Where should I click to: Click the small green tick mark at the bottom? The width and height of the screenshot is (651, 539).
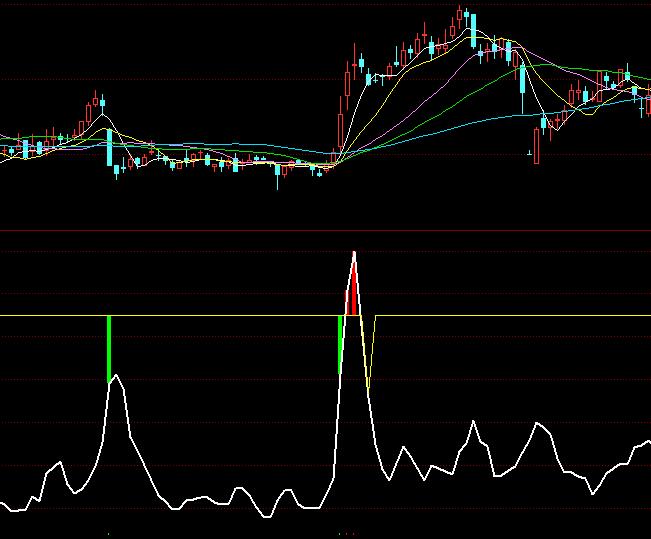click(108, 535)
